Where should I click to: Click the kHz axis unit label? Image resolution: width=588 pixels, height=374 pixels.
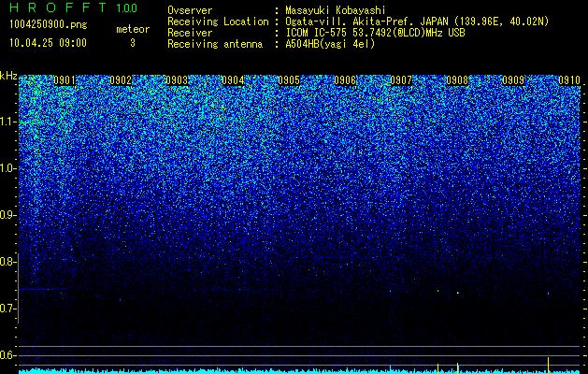(8, 76)
